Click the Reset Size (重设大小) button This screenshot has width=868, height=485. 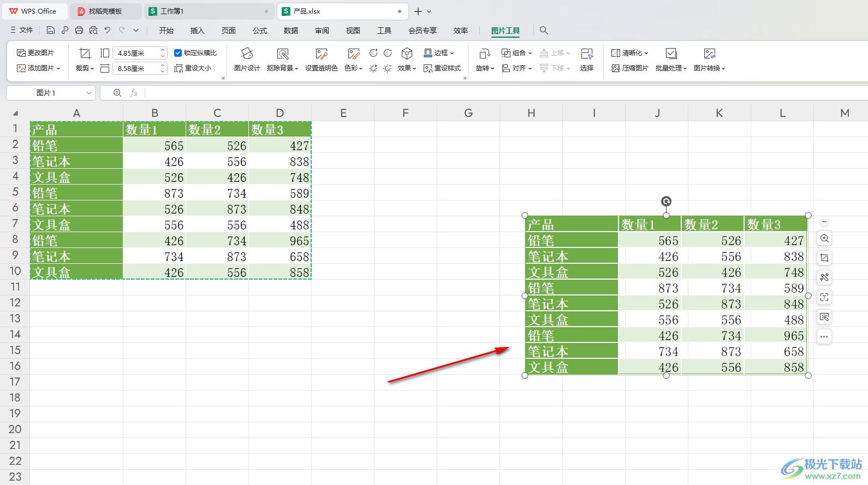point(193,68)
